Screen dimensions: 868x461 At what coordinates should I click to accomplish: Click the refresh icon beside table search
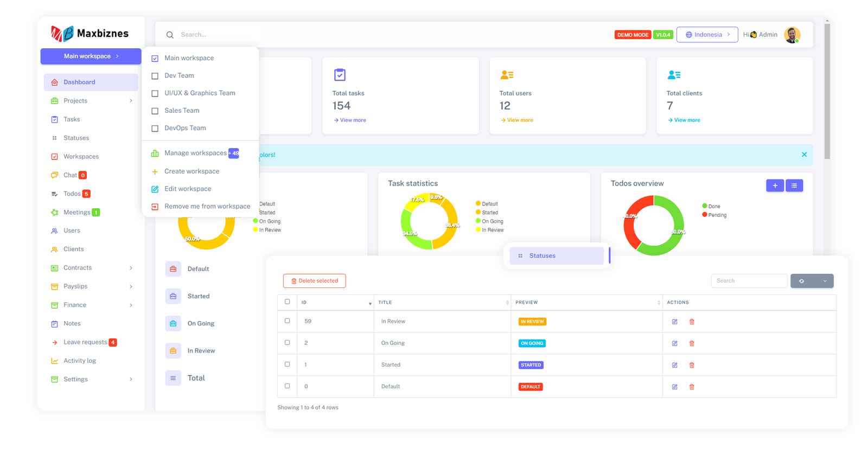pos(802,281)
